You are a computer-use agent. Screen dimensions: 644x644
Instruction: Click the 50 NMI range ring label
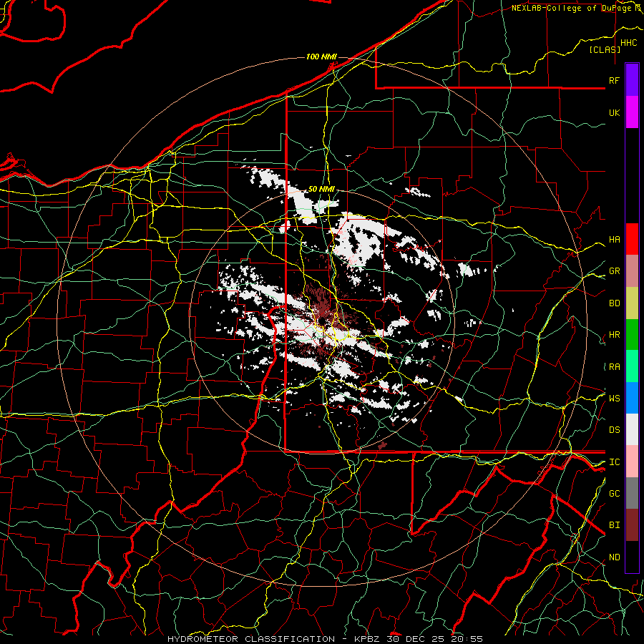321,189
